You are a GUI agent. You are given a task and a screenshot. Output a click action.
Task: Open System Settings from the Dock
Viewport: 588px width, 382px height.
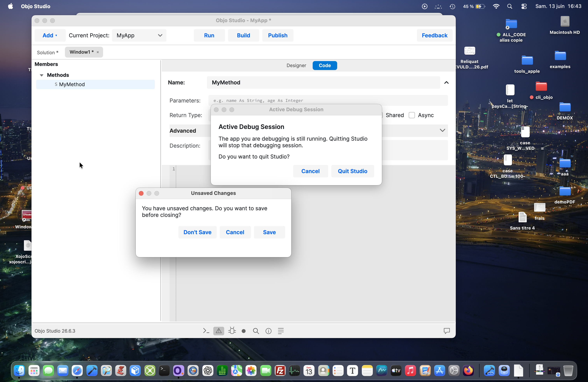(454, 370)
